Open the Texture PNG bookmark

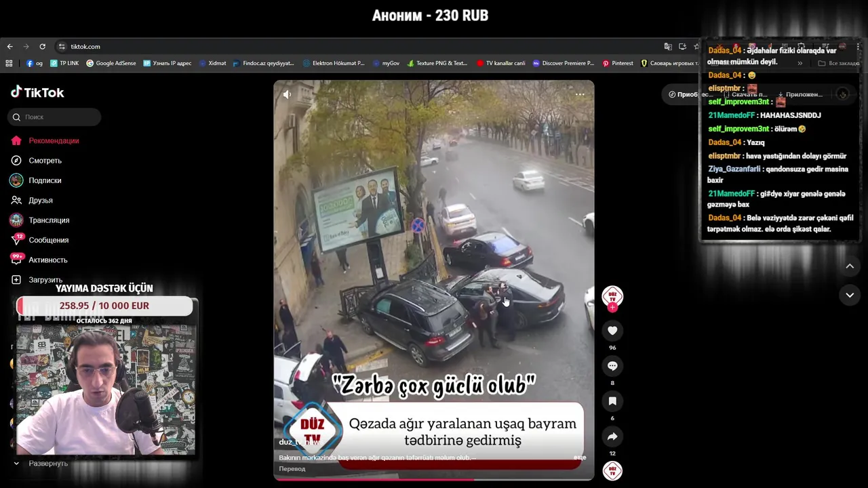437,63
